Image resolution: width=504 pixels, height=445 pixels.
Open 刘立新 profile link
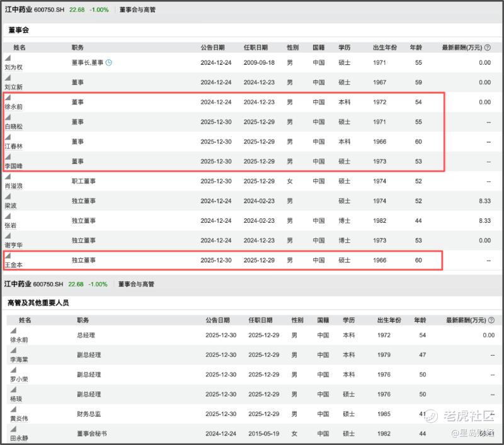coord(13,87)
